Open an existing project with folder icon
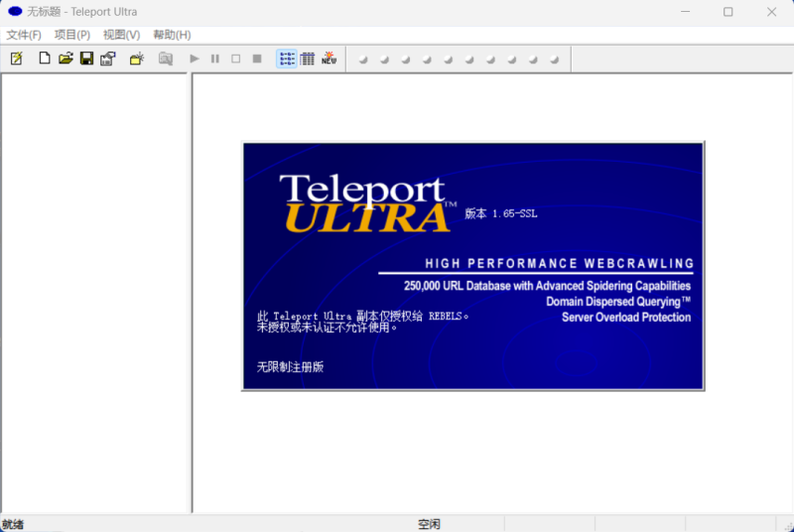Image resolution: width=794 pixels, height=532 pixels. tap(66, 59)
